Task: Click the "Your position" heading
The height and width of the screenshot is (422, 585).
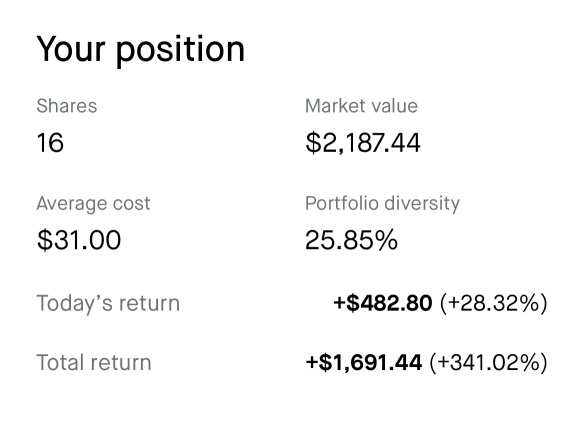Action: (x=141, y=49)
